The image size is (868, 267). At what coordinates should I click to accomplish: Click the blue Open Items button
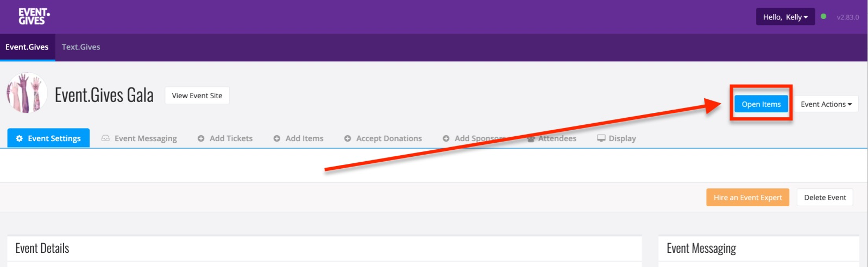[761, 104]
